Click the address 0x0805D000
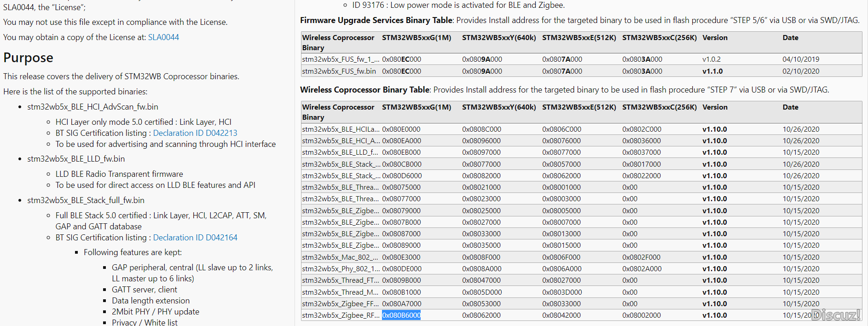Viewport: 868px width, 326px height. coord(482,292)
